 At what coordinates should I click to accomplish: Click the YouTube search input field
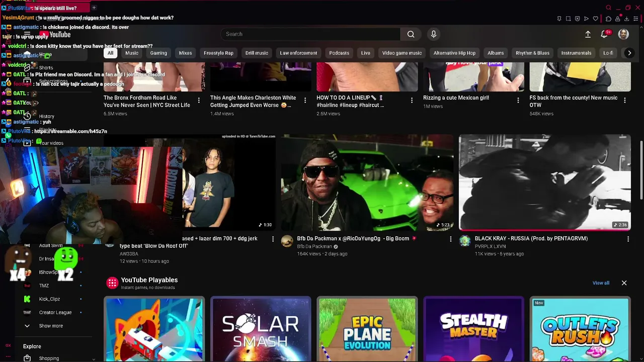tap(310, 34)
